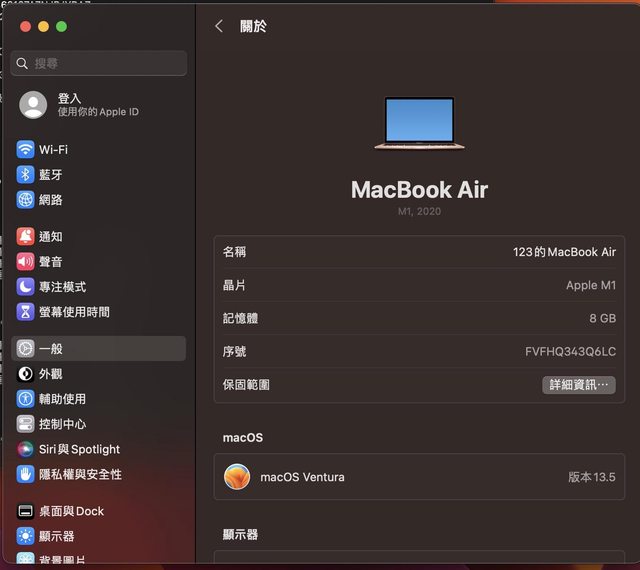Open Accessibility (輔助使用) icon
Screen dimensions: 640x570
pyautogui.click(x=26, y=399)
